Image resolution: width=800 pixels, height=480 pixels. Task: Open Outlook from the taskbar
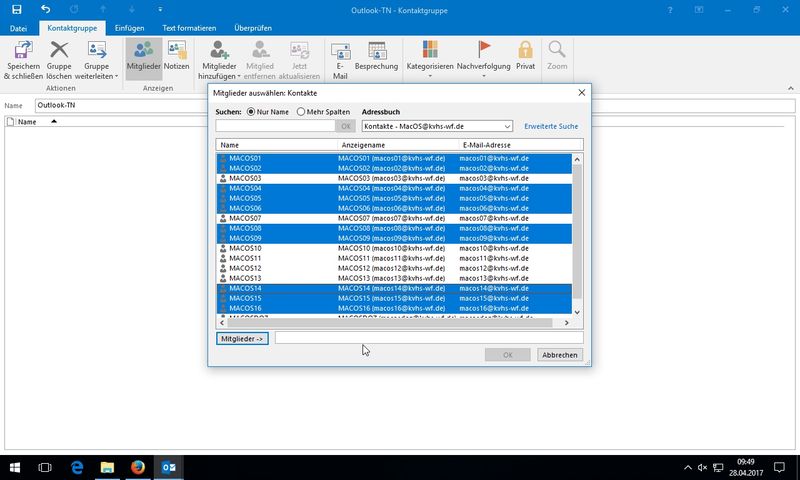click(170, 467)
